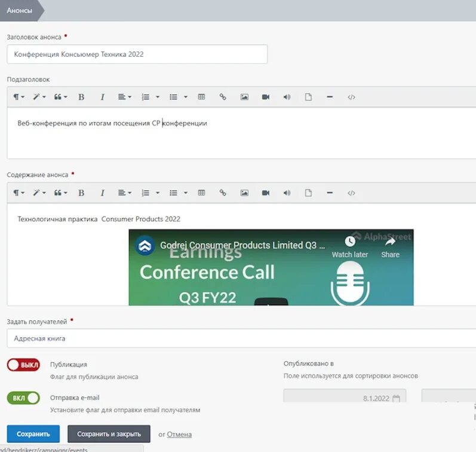
Task: Insert bullet list in Содержание анонса toolbar
Action: tap(173, 193)
